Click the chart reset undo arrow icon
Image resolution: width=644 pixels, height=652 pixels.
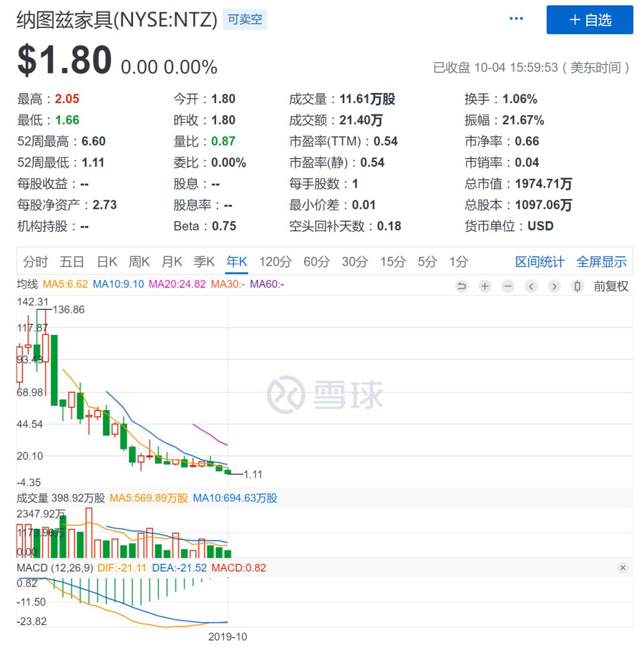pos(462,286)
